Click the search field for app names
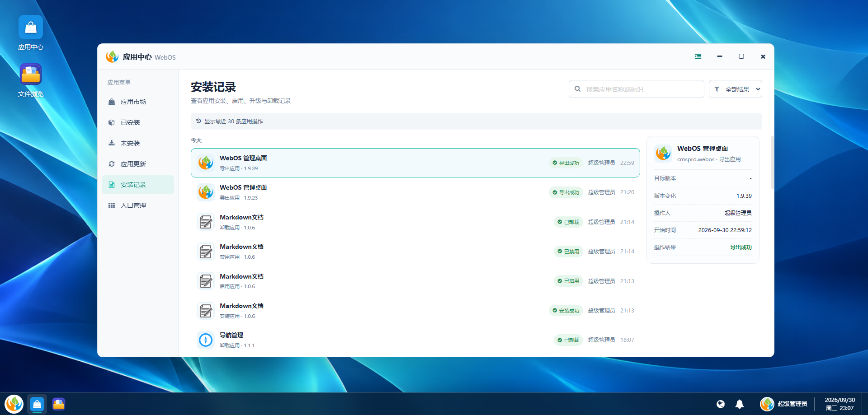The width and height of the screenshot is (868, 415). coord(637,89)
